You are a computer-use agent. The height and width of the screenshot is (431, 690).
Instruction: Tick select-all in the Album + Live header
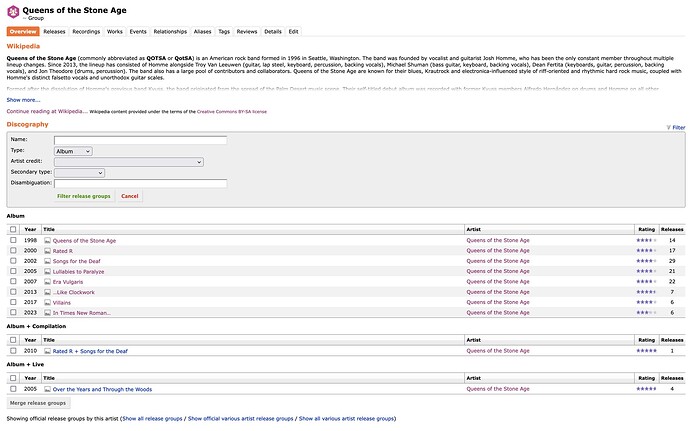click(x=13, y=378)
